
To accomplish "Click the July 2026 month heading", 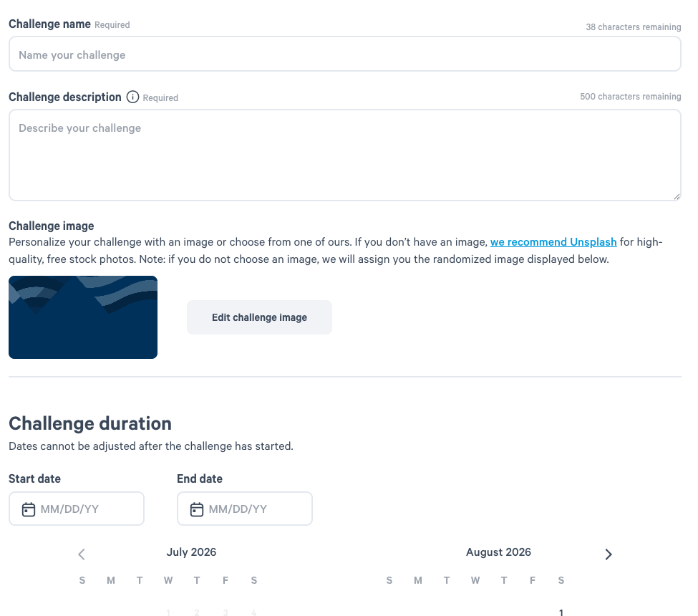I will (191, 552).
